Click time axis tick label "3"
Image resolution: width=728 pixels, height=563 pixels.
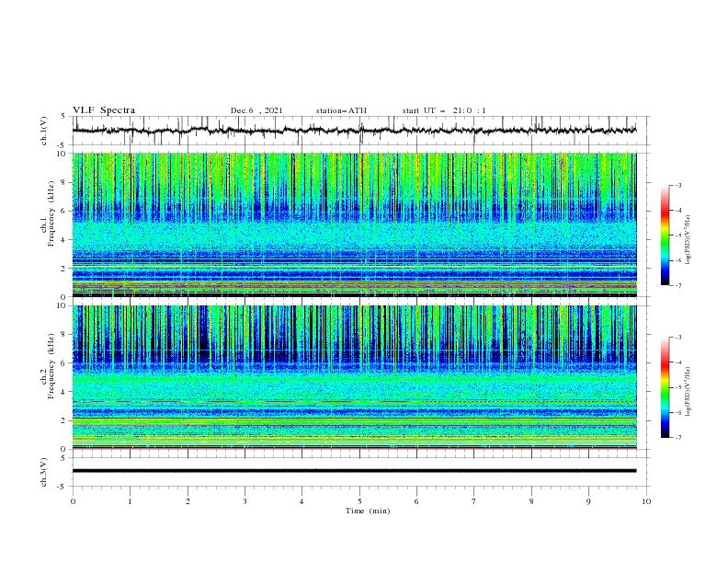245,501
